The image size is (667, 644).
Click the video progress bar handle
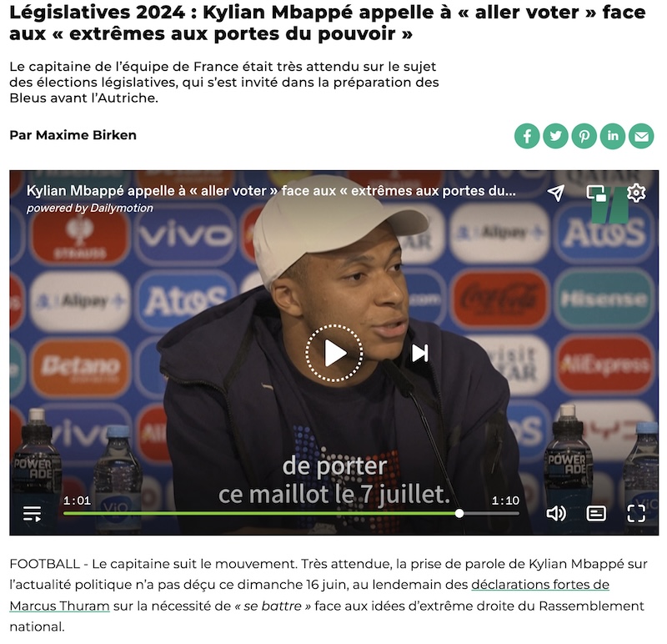pos(459,514)
